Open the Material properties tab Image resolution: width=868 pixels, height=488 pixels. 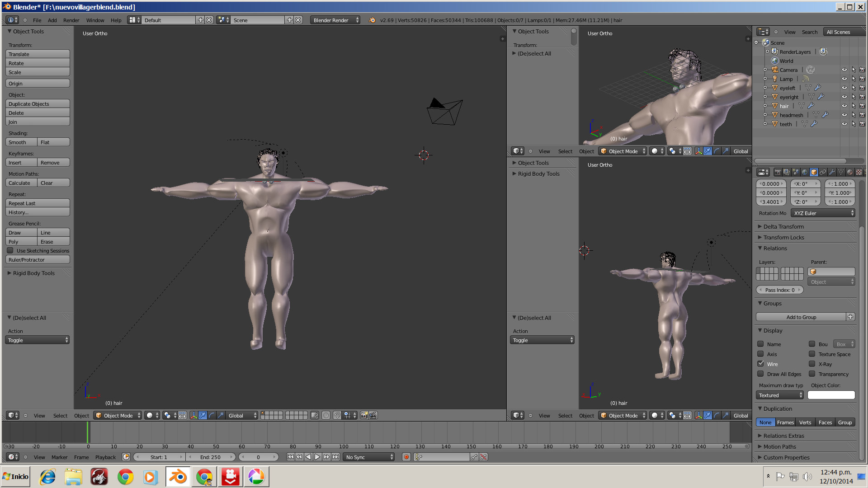pos(850,172)
